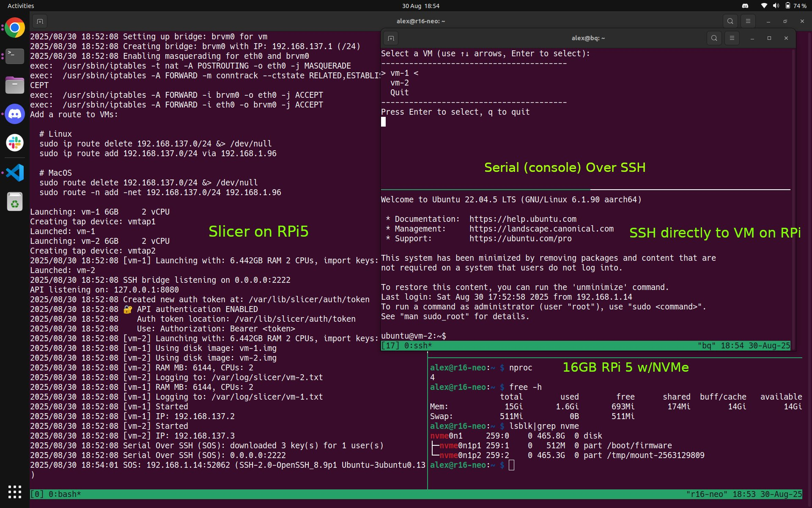Viewport: 812px width, 508px height.
Task: Click '[vm-1] IP: 192.168.137.2' line
Action: point(132,417)
